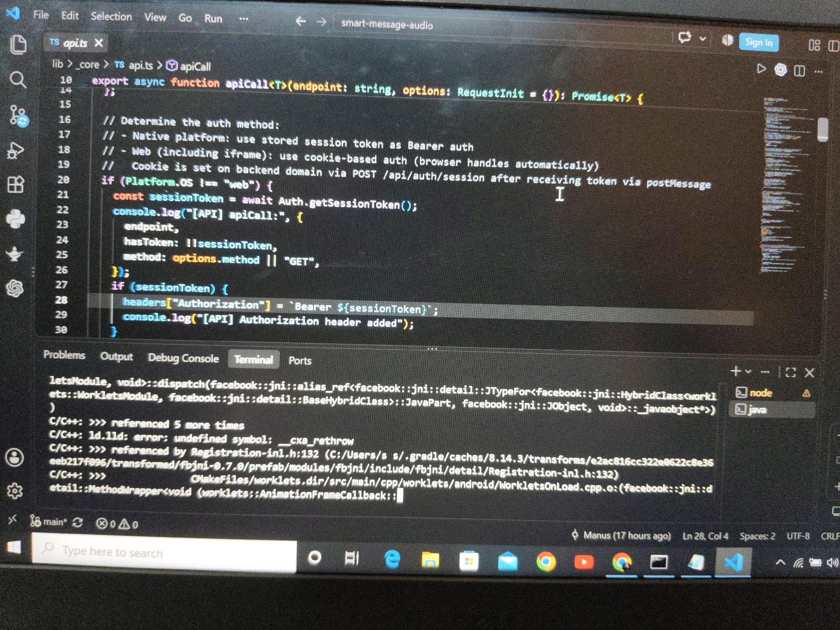The width and height of the screenshot is (840, 630).
Task: Switch to the Debug Console tab
Action: (x=184, y=358)
